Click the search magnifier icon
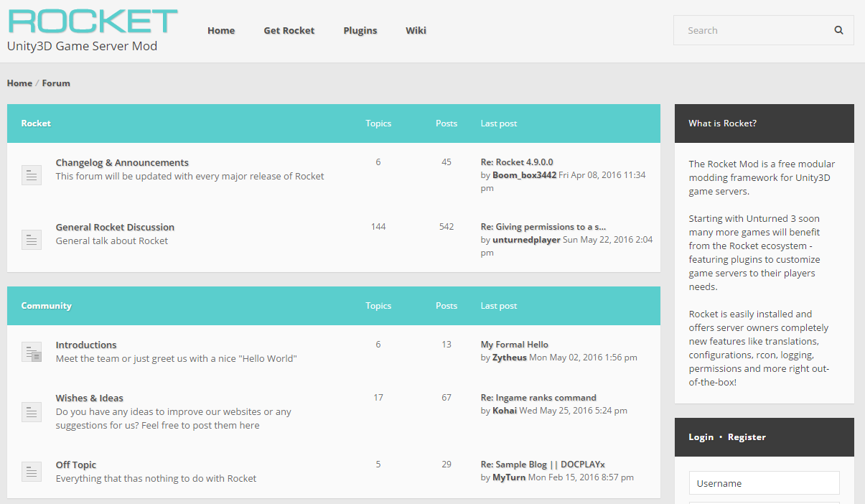This screenshot has width=865, height=504. click(838, 30)
